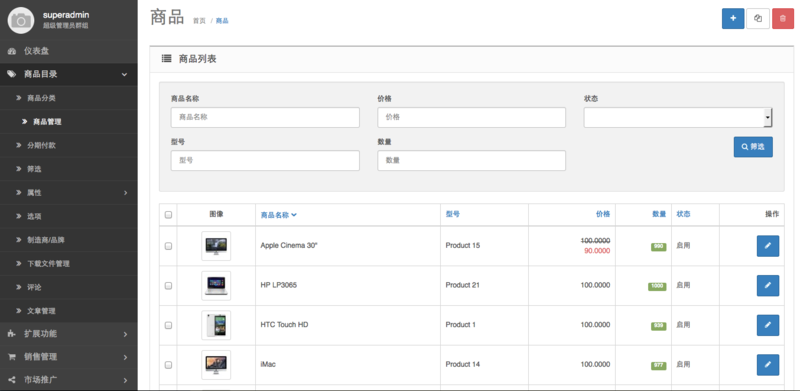800x391 pixels.
Task: Open 选项 in the sidebar
Action: click(68, 216)
